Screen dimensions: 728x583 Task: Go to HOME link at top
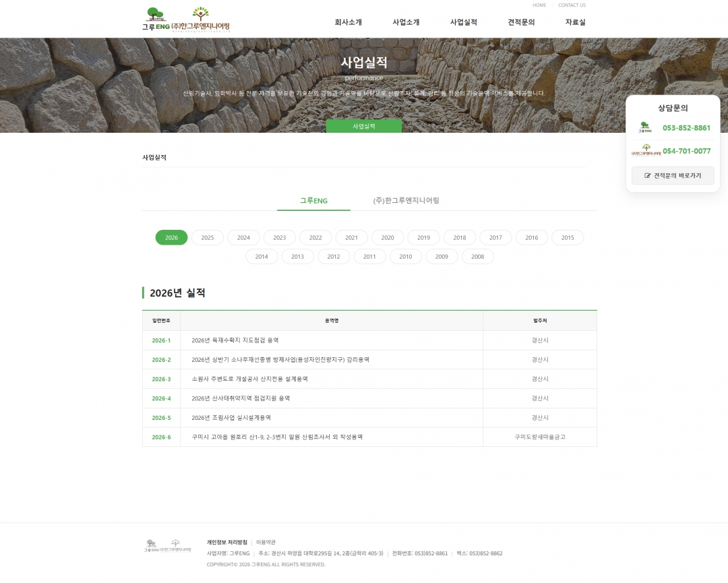539,5
